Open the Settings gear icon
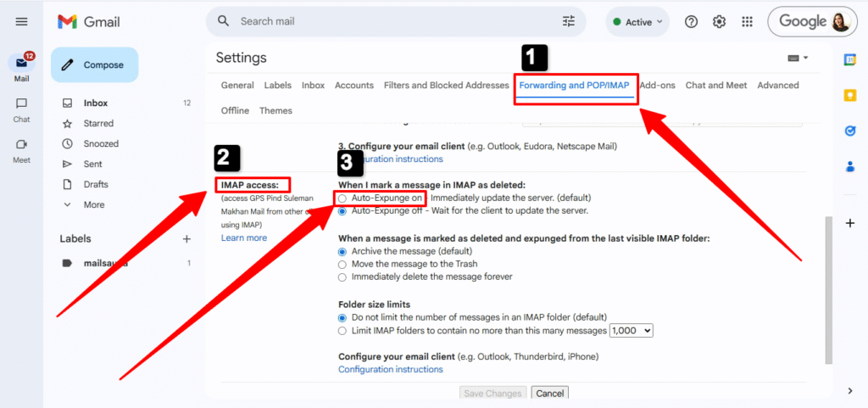This screenshot has width=868, height=408. (x=719, y=22)
